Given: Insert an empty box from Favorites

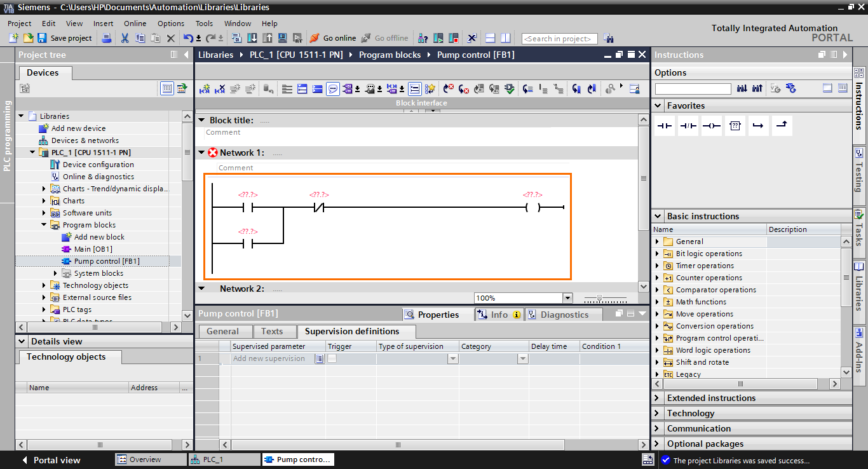Looking at the screenshot, I should 735,125.
